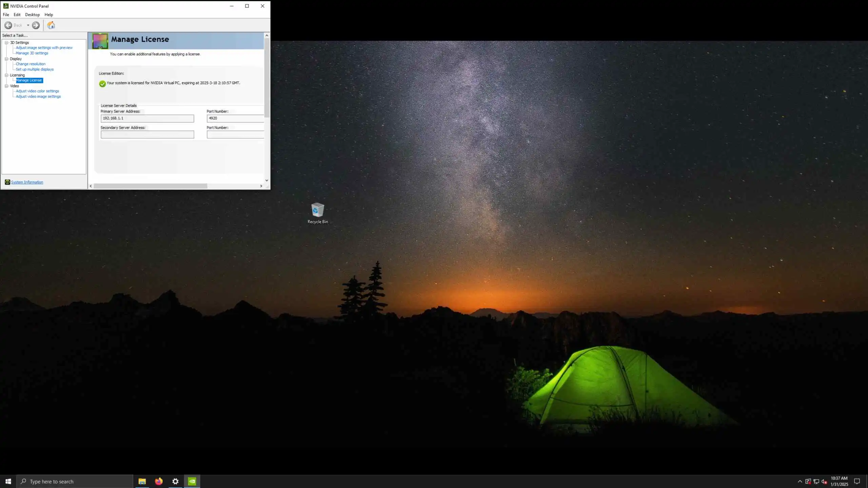Image resolution: width=868 pixels, height=488 pixels.
Task: Open the Help menu
Action: tap(48, 15)
